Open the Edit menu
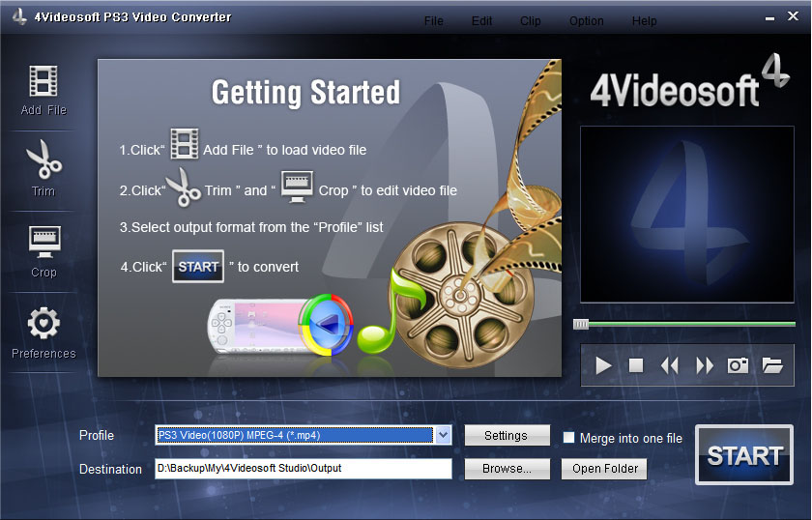The image size is (812, 520). coord(481,21)
